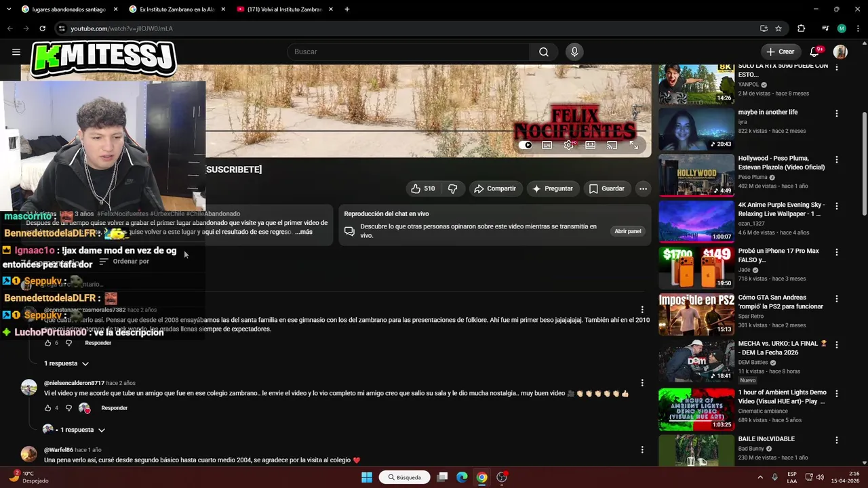The image size is (868, 488).
Task: Expand the description with ...más
Action: [x=303, y=232]
